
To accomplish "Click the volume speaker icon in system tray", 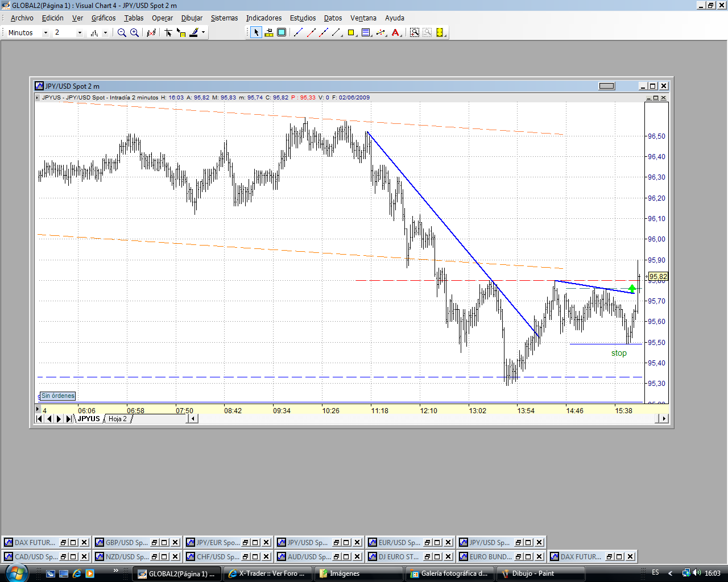I will tap(697, 573).
